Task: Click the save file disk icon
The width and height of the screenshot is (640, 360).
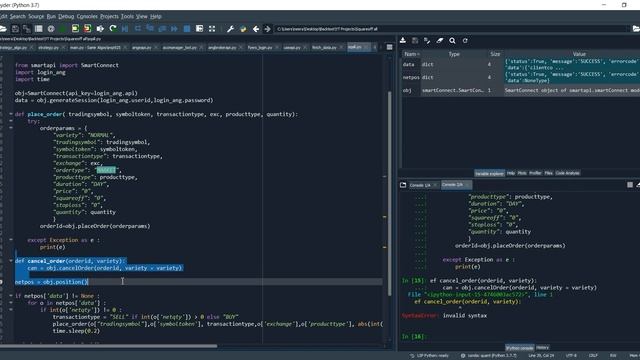Action: tap(15, 29)
